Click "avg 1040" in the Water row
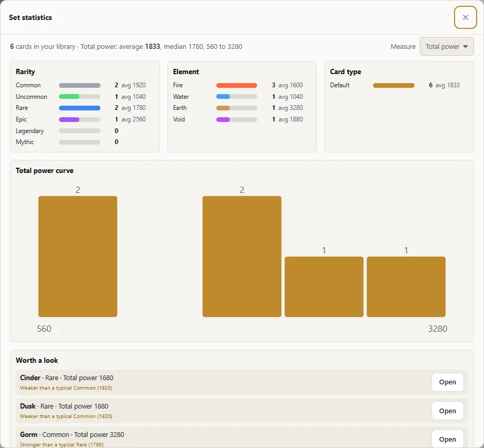Viewport: 484px width, 448px height. tap(290, 97)
